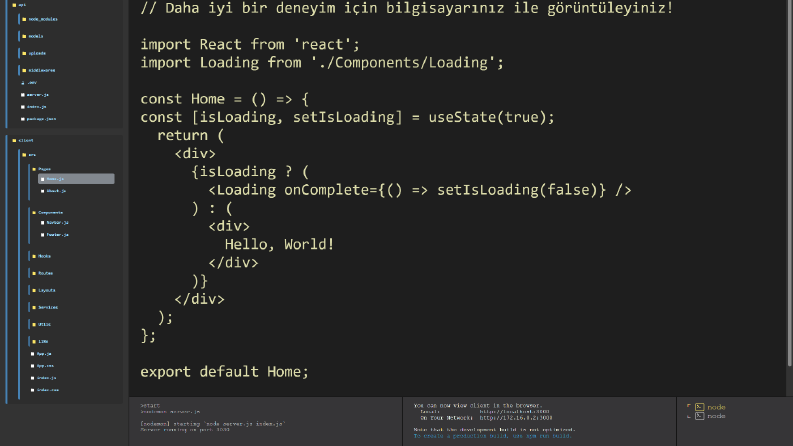The image size is (793, 446).
Task: Click the nodemon starting line in terminal
Action: pos(212,424)
